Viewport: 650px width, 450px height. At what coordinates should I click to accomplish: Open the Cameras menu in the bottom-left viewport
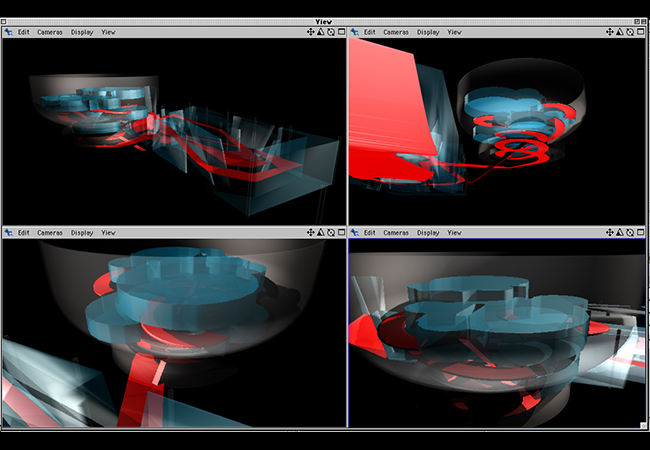coord(50,232)
